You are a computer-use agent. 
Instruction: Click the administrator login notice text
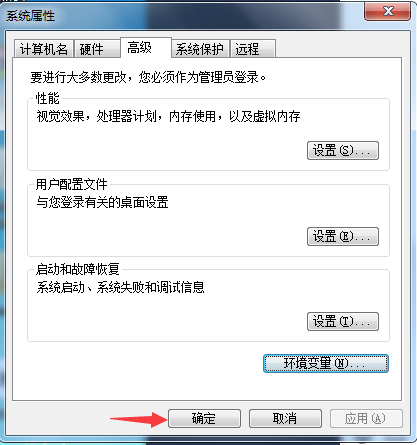[148, 77]
